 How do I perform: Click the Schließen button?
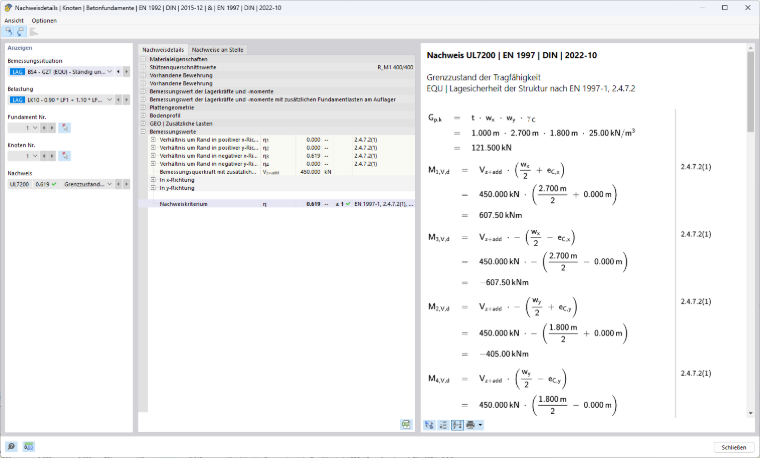[x=734, y=447]
